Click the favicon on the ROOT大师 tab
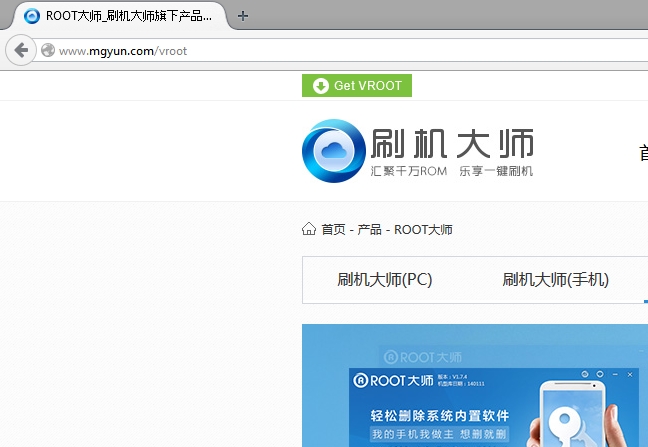The width and height of the screenshot is (648, 447). click(x=32, y=16)
